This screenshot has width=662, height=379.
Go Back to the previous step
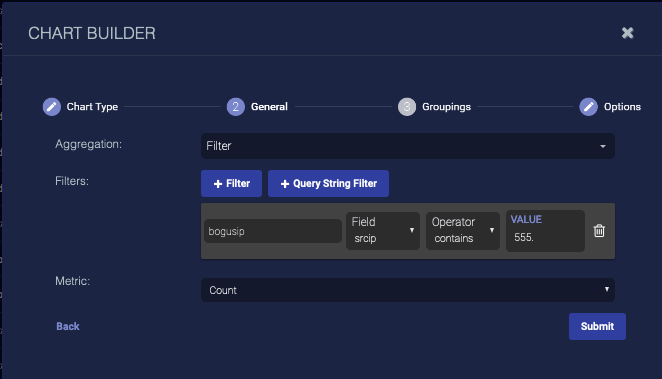pyautogui.click(x=68, y=326)
